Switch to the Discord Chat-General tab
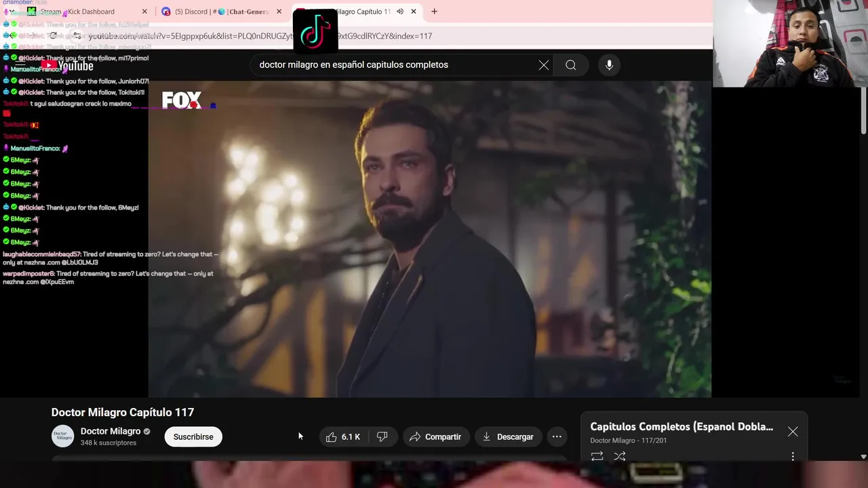 point(222,12)
